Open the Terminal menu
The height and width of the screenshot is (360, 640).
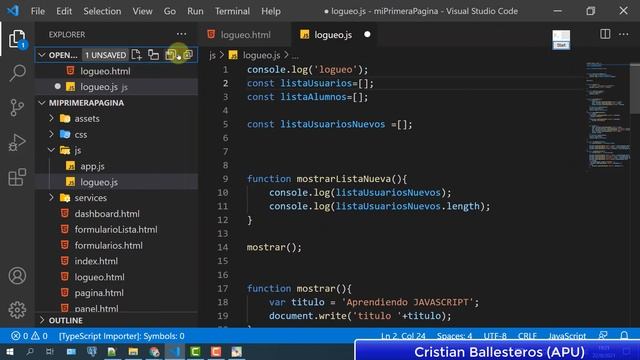(232, 11)
